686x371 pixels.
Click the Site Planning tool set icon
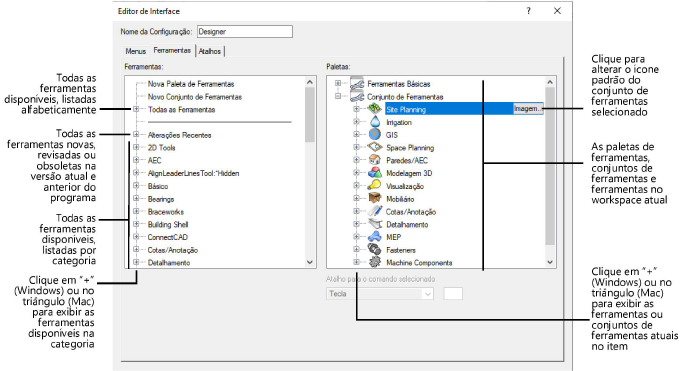pos(374,109)
